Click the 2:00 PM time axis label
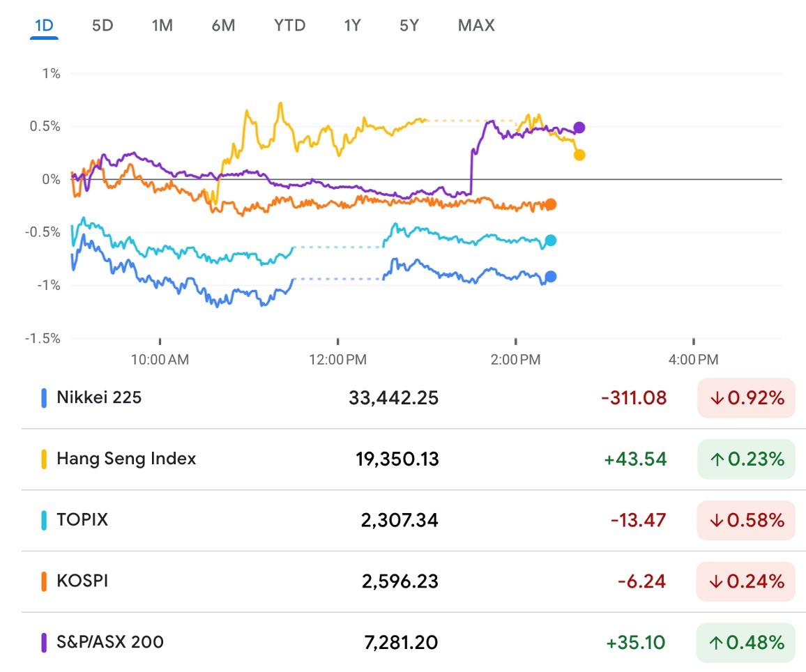 515,360
